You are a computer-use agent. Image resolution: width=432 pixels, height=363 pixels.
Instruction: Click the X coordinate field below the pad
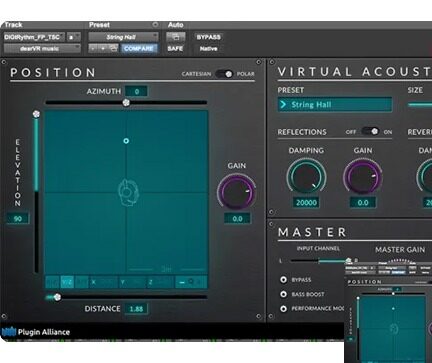coord(103,282)
